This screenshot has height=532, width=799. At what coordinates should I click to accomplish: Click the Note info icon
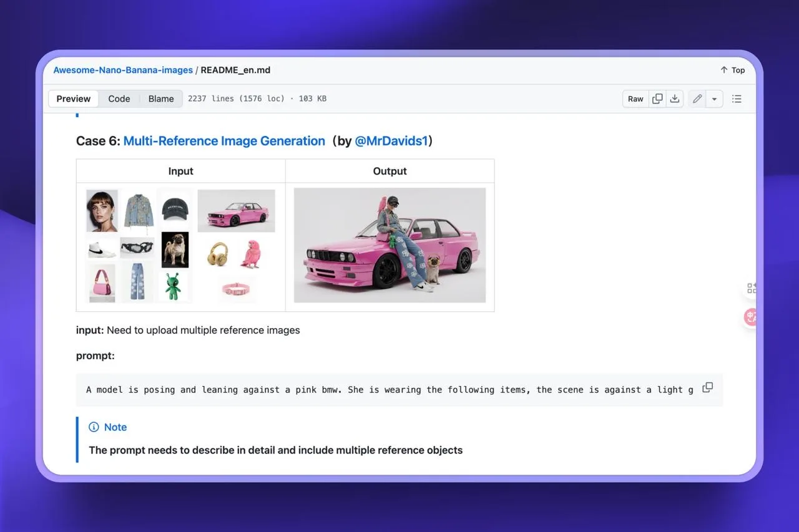(94, 427)
